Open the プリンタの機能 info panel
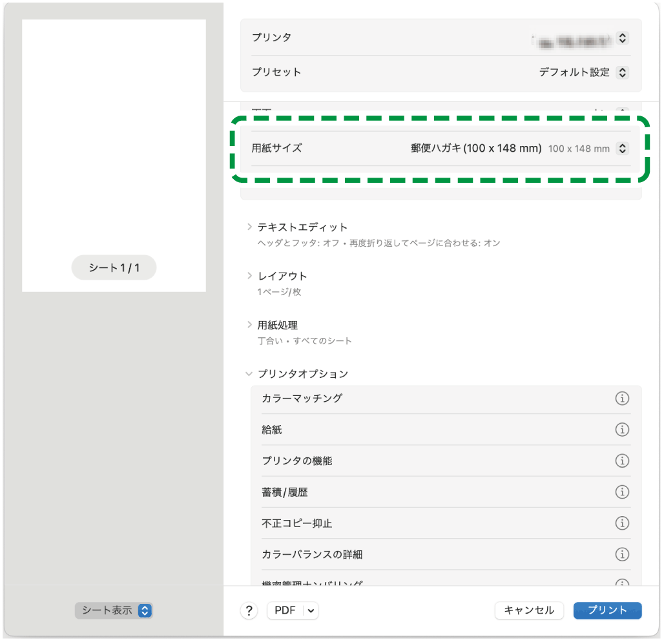The image size is (664, 644). click(622, 461)
